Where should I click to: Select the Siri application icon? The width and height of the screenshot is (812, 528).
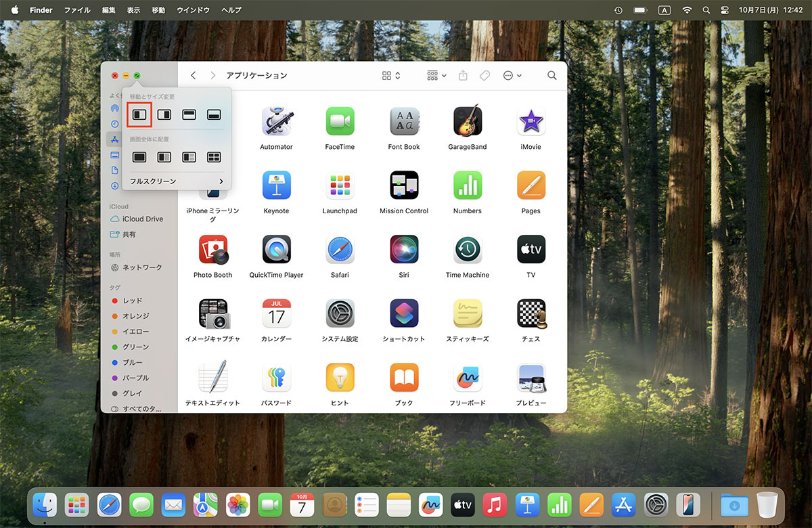coord(404,249)
